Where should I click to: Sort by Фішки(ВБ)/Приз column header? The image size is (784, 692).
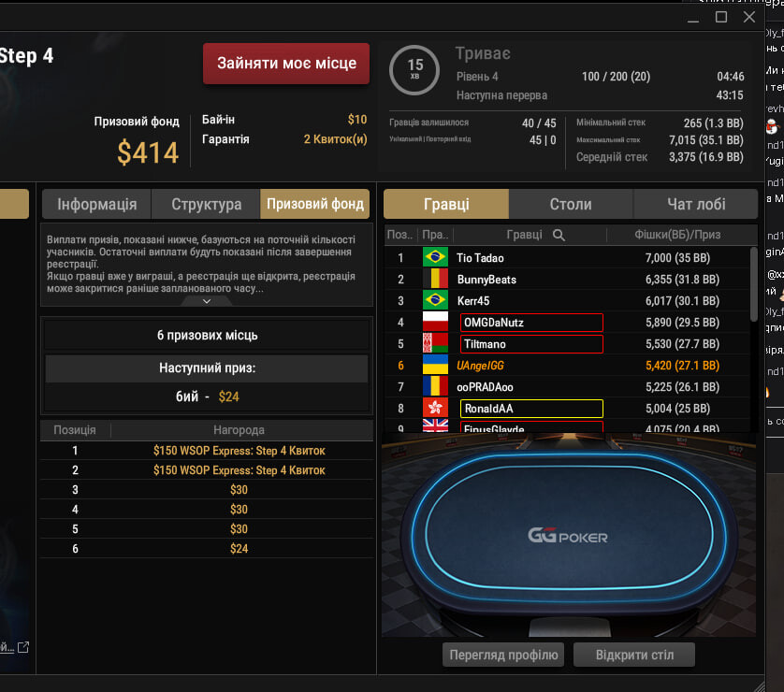click(677, 235)
